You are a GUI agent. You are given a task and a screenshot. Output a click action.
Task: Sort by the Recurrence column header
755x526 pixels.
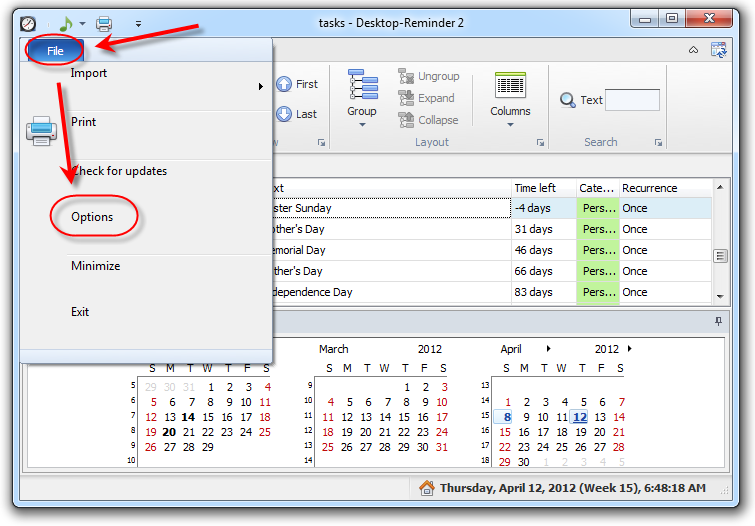pos(665,188)
